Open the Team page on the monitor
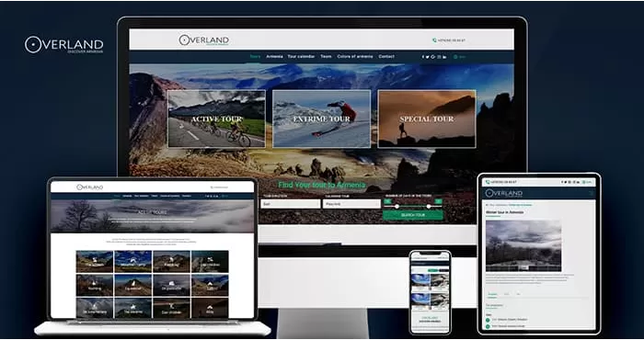This screenshot has width=644, height=340. 326,57
